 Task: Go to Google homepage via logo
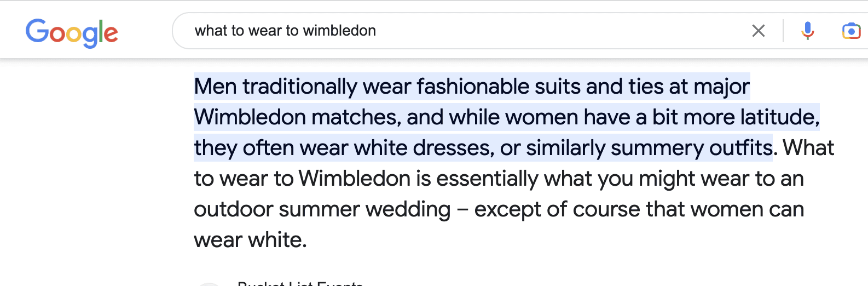point(72,32)
